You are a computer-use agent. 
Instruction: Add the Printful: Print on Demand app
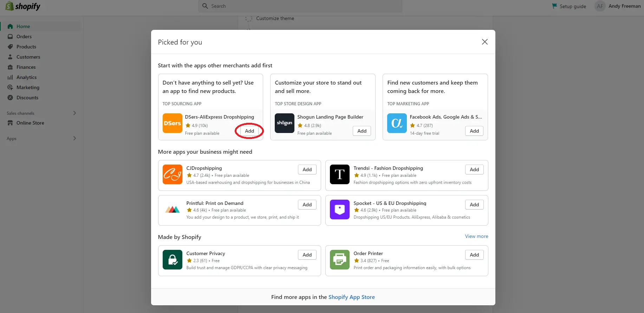(307, 205)
